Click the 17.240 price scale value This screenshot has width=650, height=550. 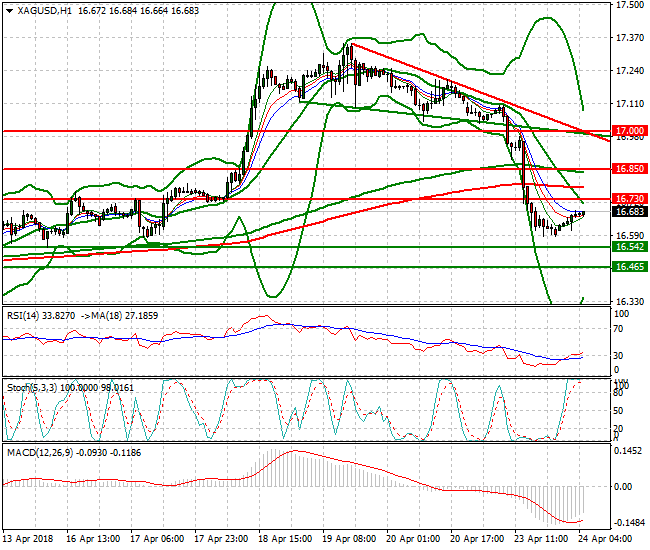click(630, 71)
